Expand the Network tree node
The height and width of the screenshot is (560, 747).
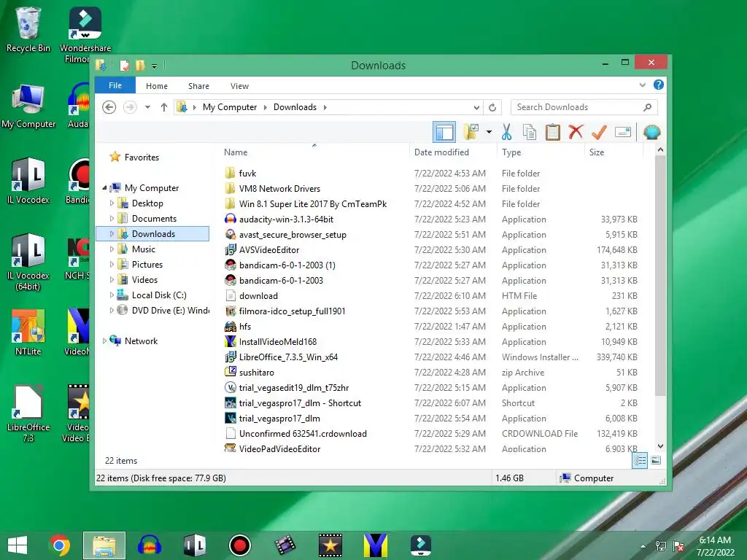coord(104,341)
